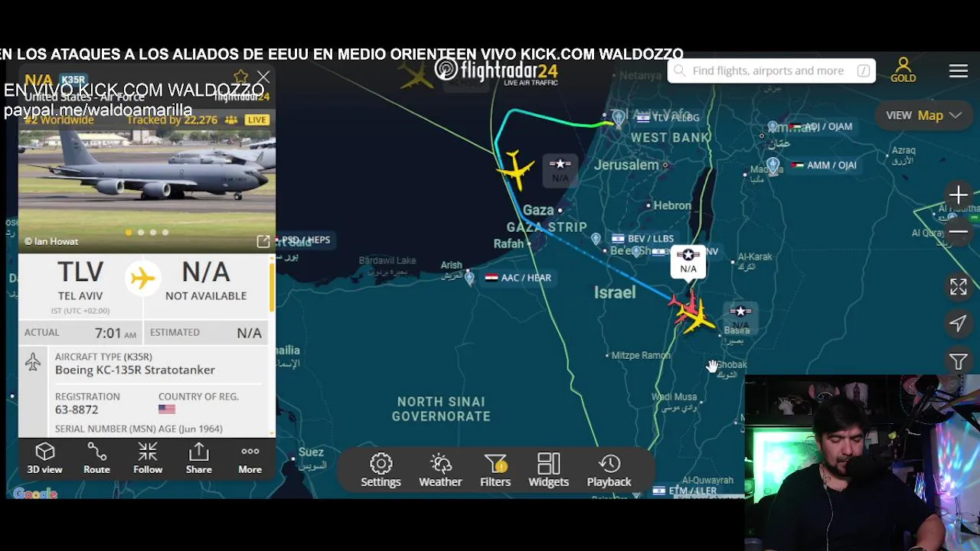Click the Tracked by 22,276 text
980x551 pixels.
(172, 120)
